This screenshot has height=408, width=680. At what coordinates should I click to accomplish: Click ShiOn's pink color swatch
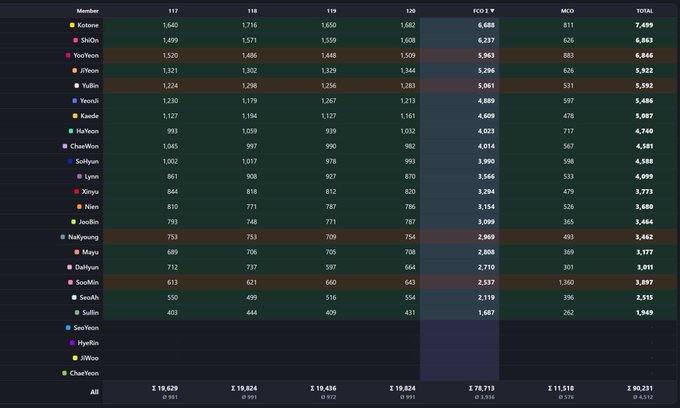pos(75,40)
